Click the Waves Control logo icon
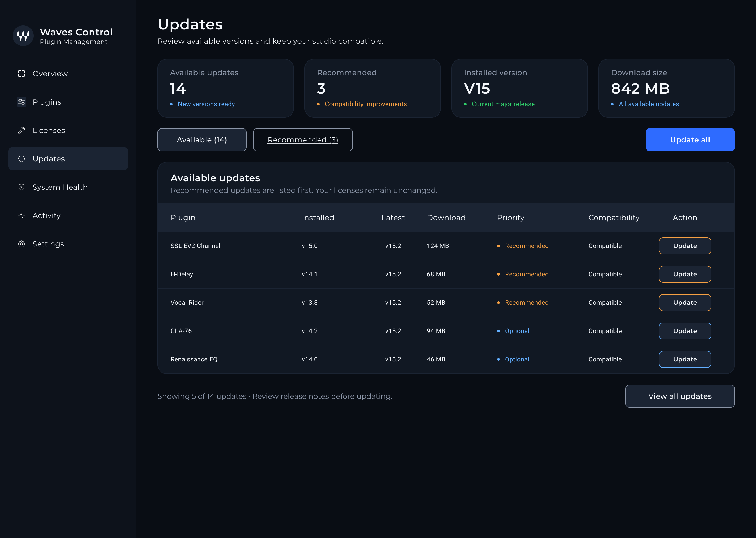 pos(23,36)
